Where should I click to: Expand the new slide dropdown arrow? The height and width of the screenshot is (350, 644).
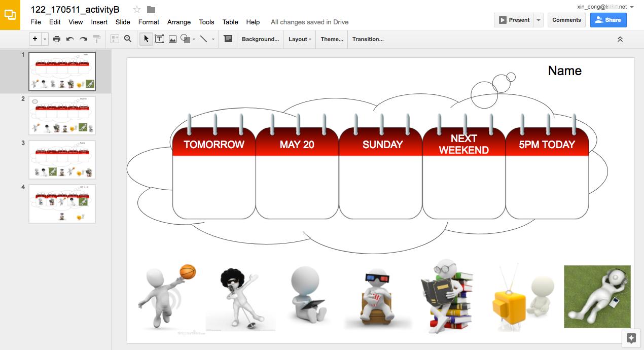coord(45,39)
